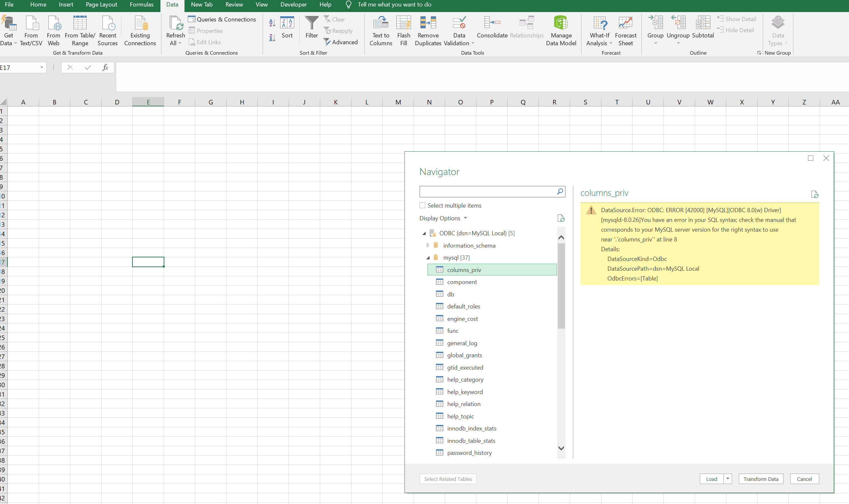Screen dimensions: 849x504
Task: Click the What-If Analysis icon
Action: click(600, 23)
